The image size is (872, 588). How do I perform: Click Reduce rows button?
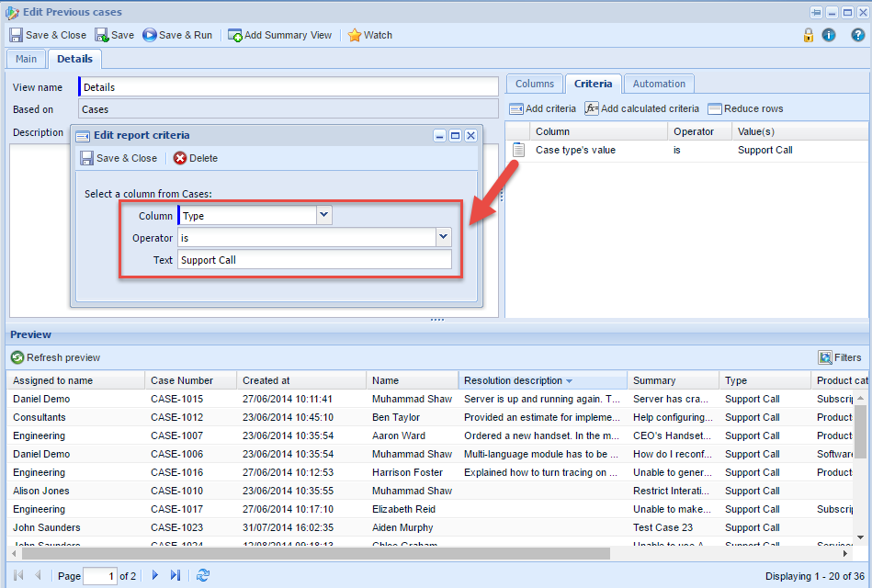[745, 108]
